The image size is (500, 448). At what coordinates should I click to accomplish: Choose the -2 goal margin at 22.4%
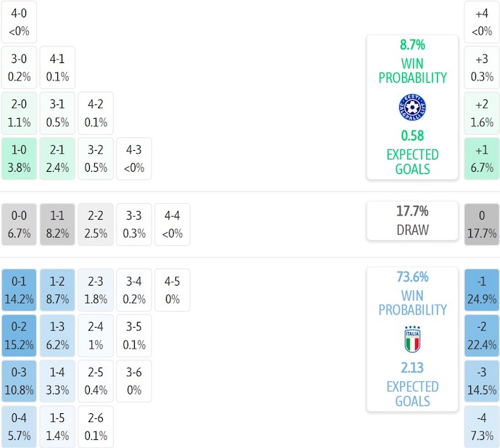pyautogui.click(x=482, y=335)
